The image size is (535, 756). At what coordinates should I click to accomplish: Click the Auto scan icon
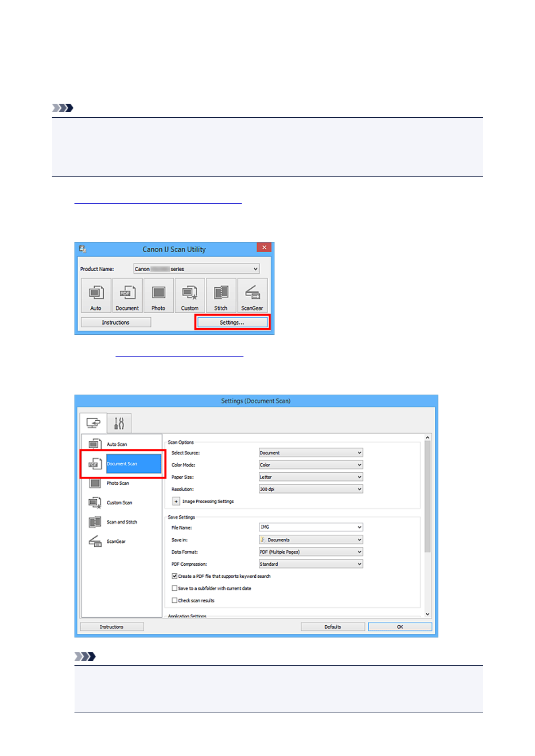[96, 295]
